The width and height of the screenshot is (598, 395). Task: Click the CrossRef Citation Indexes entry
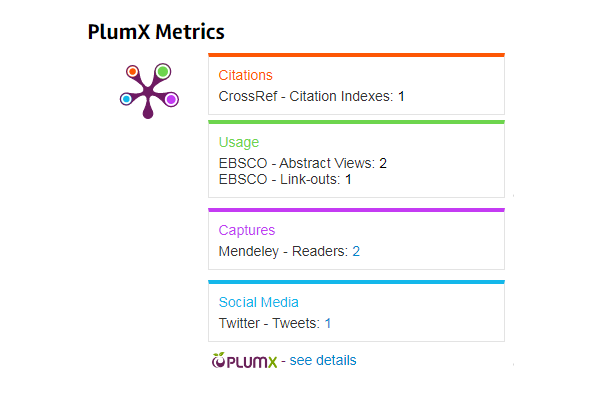click(311, 96)
